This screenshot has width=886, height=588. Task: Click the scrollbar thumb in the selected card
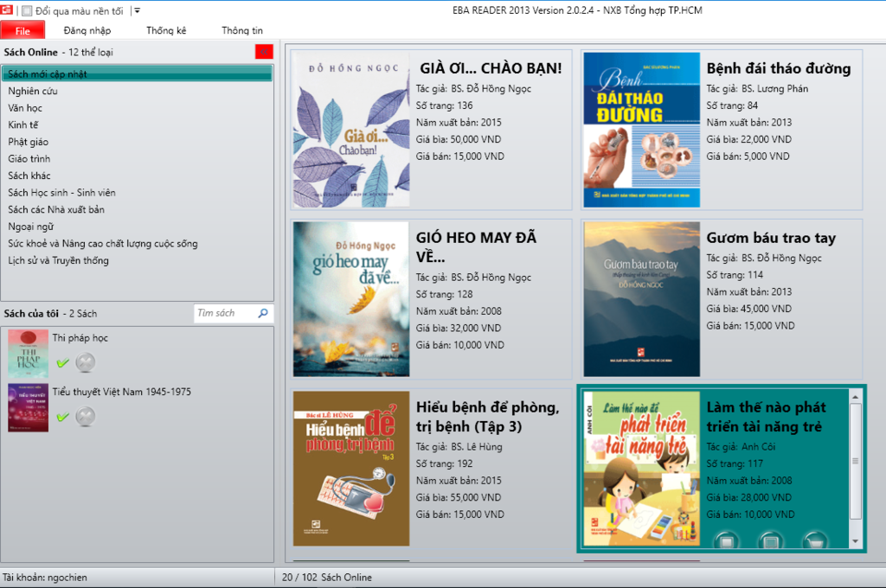pos(856,461)
